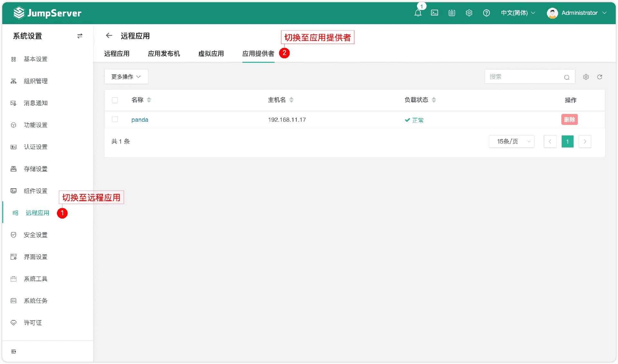Open the notifications bell icon

[418, 13]
